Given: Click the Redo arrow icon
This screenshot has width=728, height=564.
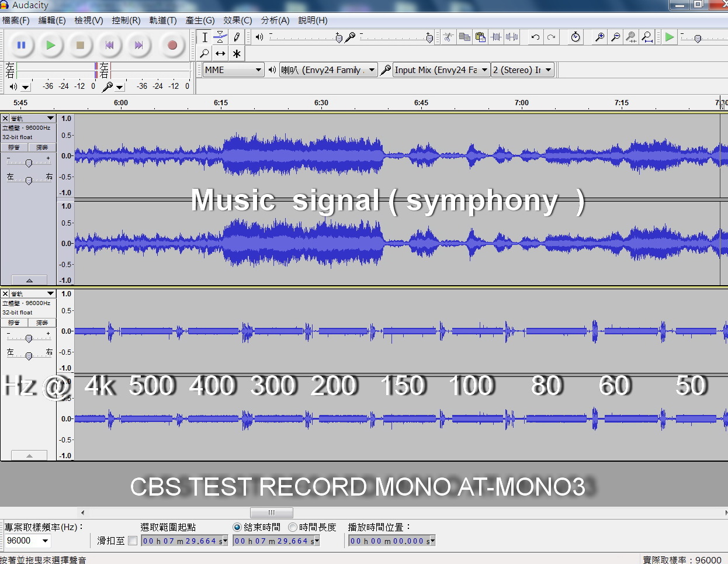Looking at the screenshot, I should 551,37.
